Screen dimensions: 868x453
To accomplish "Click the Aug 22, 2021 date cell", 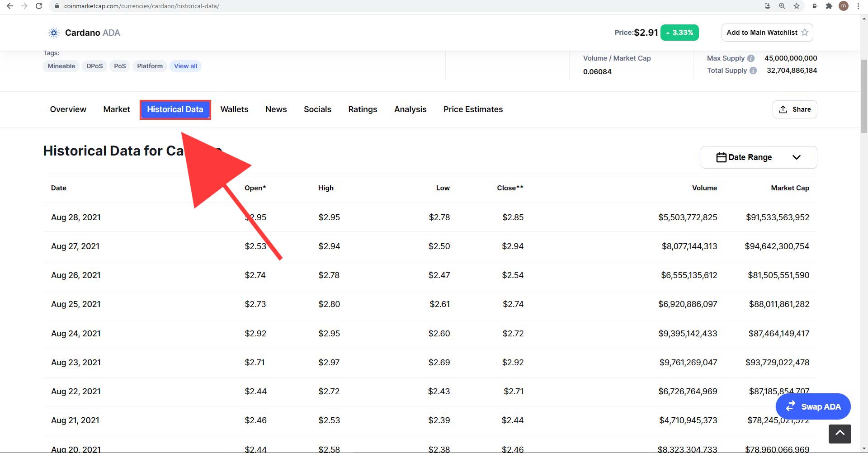I will pos(76,392).
